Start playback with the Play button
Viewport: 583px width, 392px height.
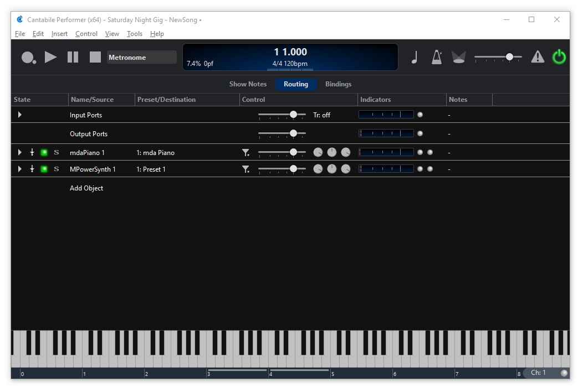point(50,57)
